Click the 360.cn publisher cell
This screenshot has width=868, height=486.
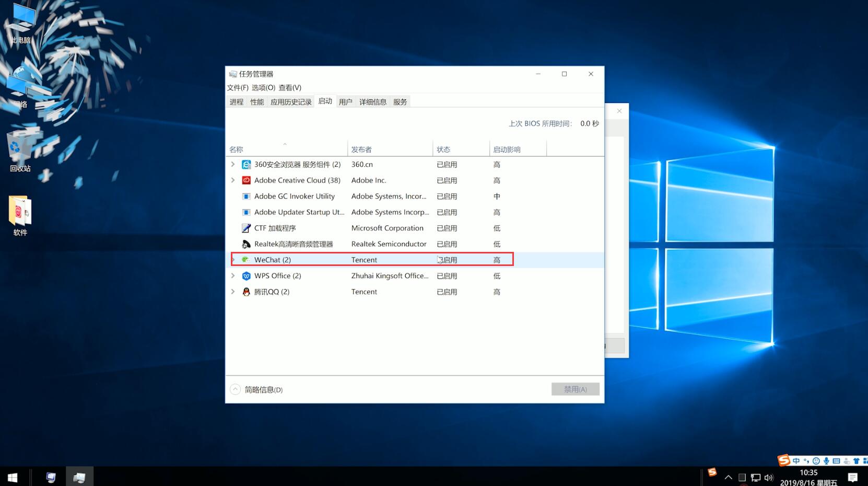[362, 165]
